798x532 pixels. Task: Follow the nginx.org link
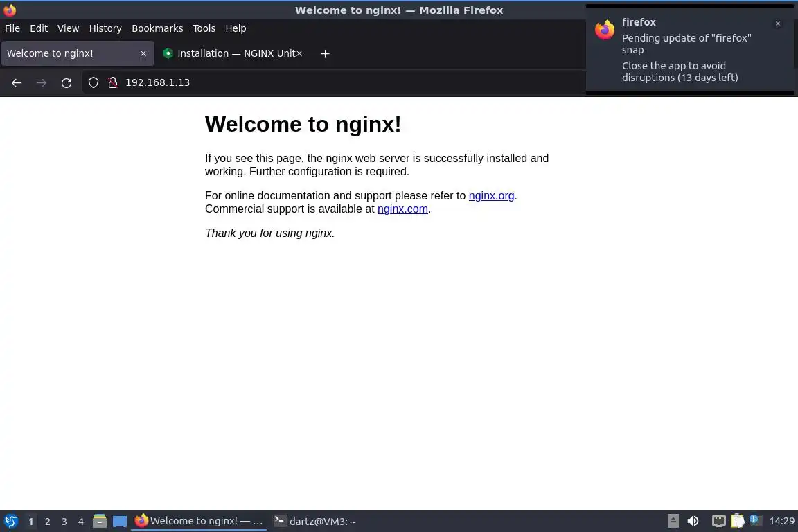(491, 196)
